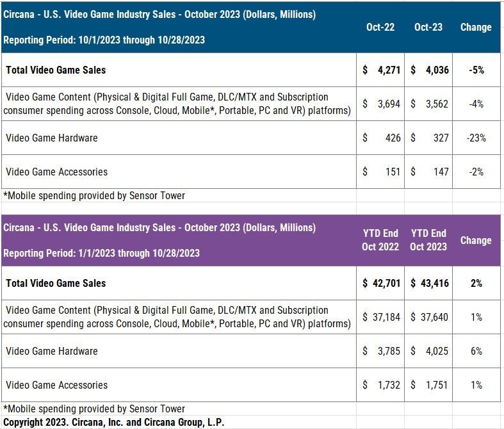Select the 3,694 content value cell
The width and height of the screenshot is (504, 429).
(x=381, y=104)
